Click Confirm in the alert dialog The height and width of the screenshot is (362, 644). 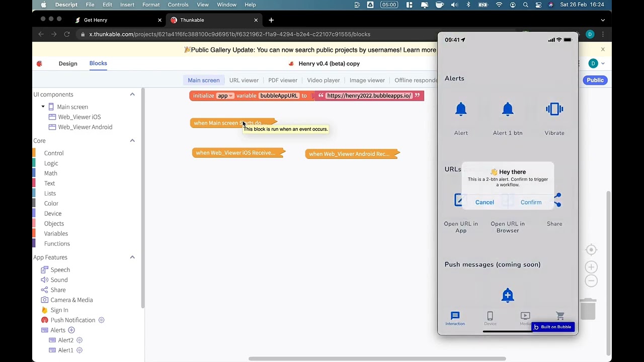531,202
